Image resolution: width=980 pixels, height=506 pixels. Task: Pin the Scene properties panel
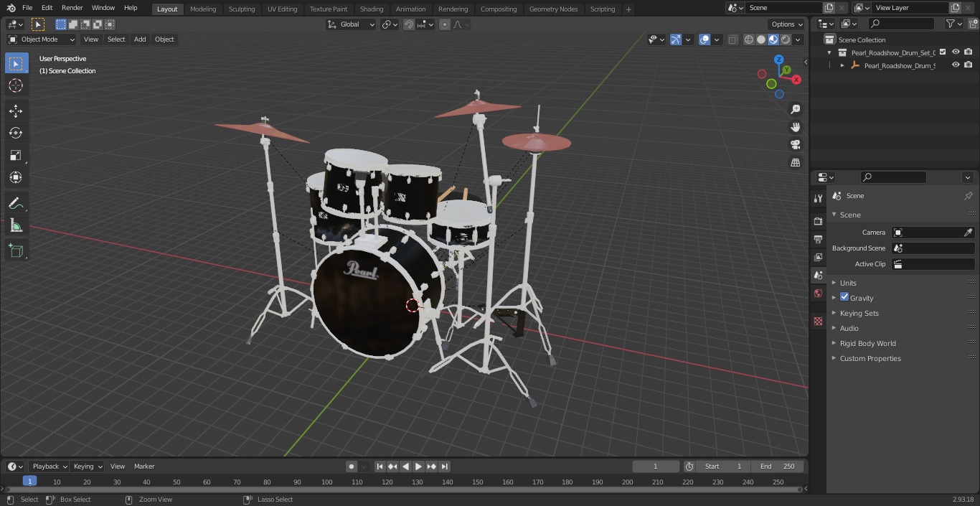968,196
